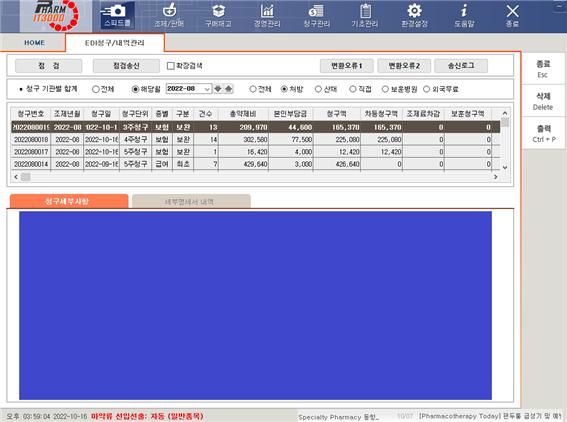Switch to the HOME tab
This screenshot has width=567, height=422.
(x=34, y=43)
